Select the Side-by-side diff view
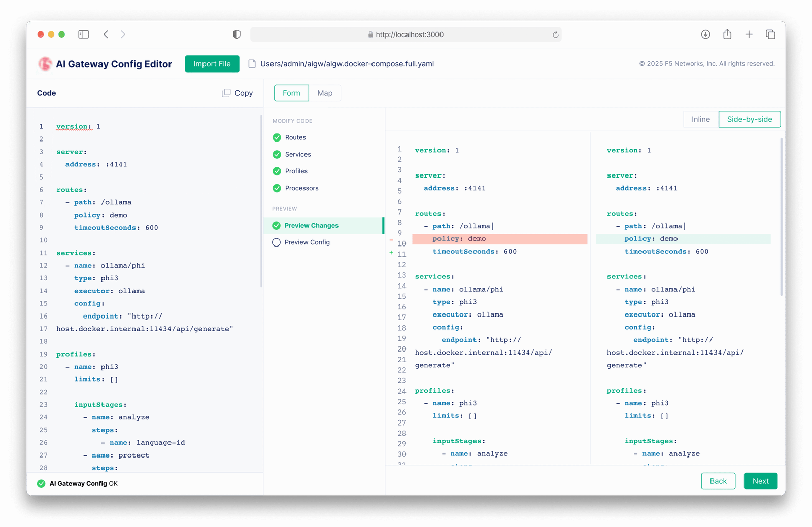 749,119
